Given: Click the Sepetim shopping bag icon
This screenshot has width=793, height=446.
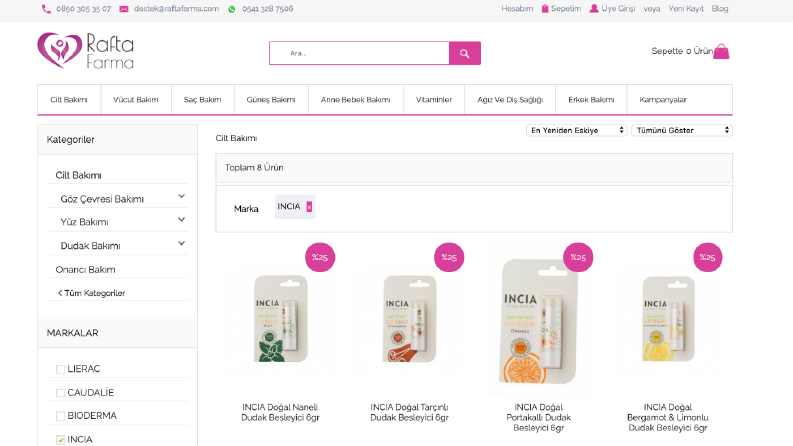Looking at the screenshot, I should pyautogui.click(x=545, y=9).
